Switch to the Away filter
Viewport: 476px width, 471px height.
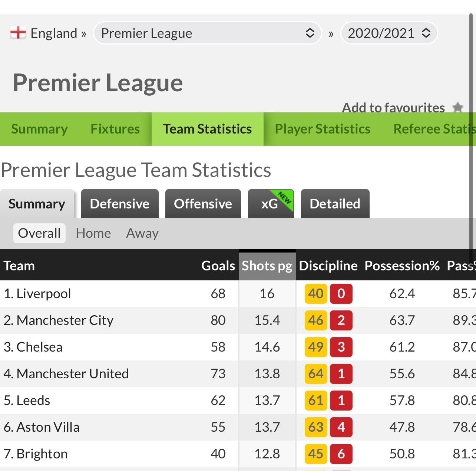click(x=142, y=233)
